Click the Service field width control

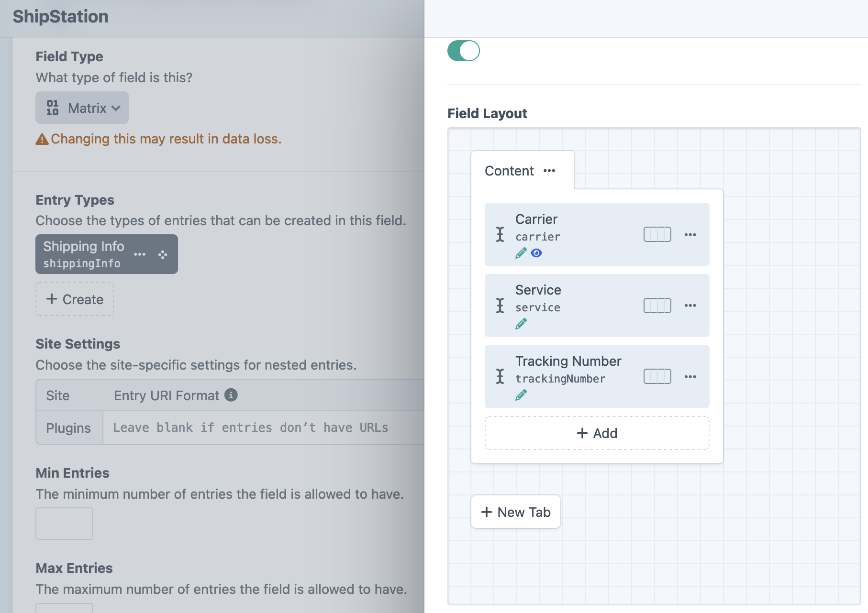[657, 305]
